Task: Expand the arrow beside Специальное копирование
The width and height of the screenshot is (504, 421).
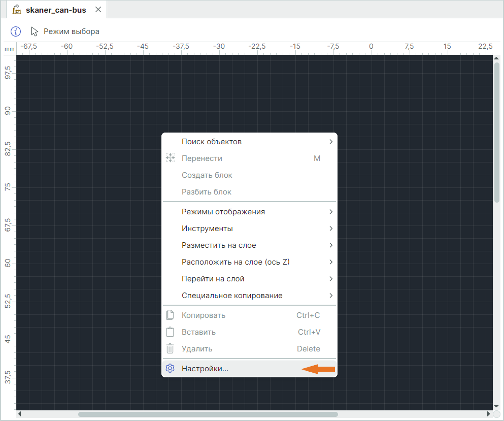Action: 331,295
